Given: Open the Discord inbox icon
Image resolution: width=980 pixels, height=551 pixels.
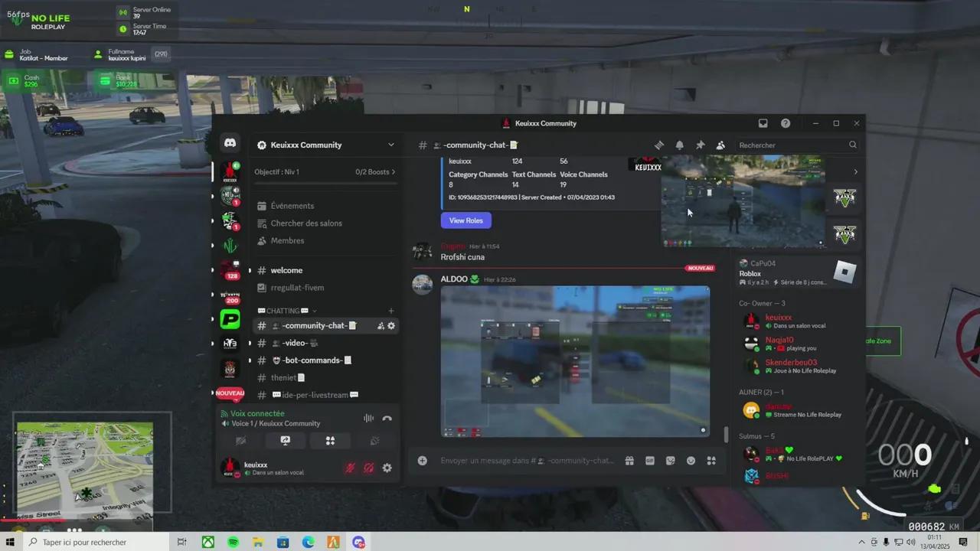Looking at the screenshot, I should pyautogui.click(x=763, y=123).
